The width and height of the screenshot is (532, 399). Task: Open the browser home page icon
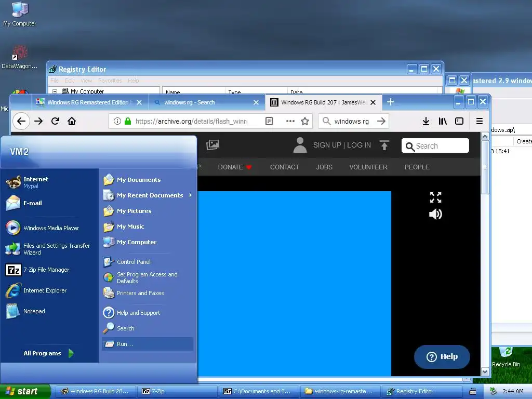pos(72,121)
